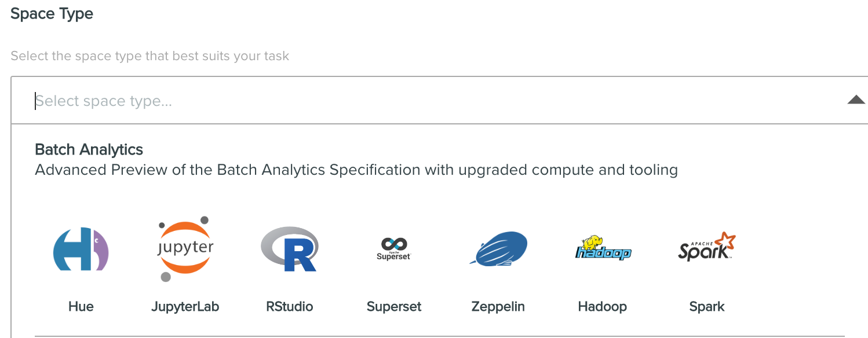Click the RStudio blue R logo
Screen dimensions: 868x338
pyautogui.click(x=290, y=249)
